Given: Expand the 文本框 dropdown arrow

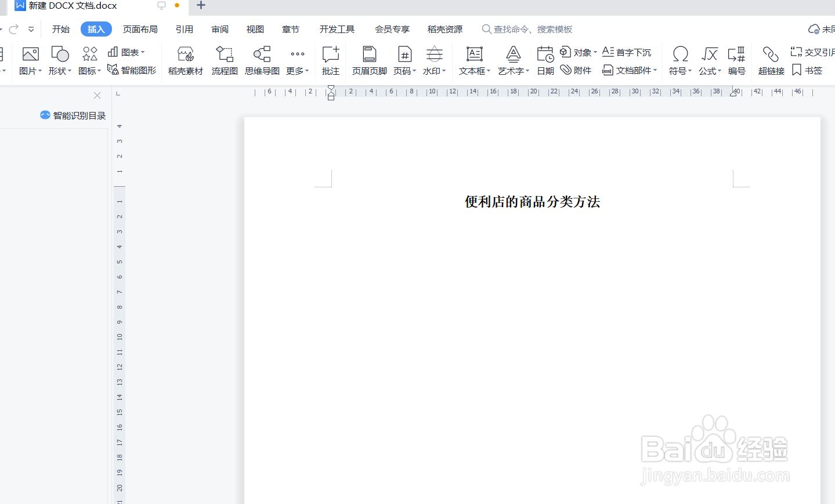Looking at the screenshot, I should coord(489,71).
